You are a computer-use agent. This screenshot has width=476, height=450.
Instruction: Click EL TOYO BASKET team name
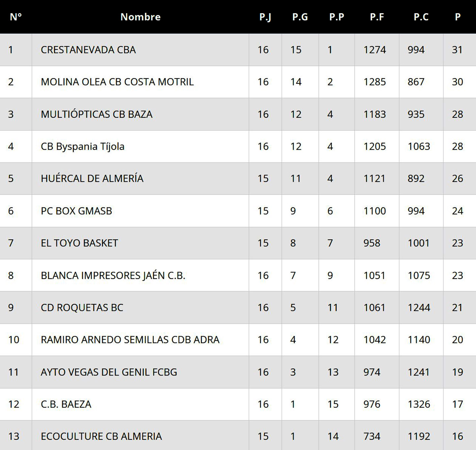pyautogui.click(x=79, y=243)
